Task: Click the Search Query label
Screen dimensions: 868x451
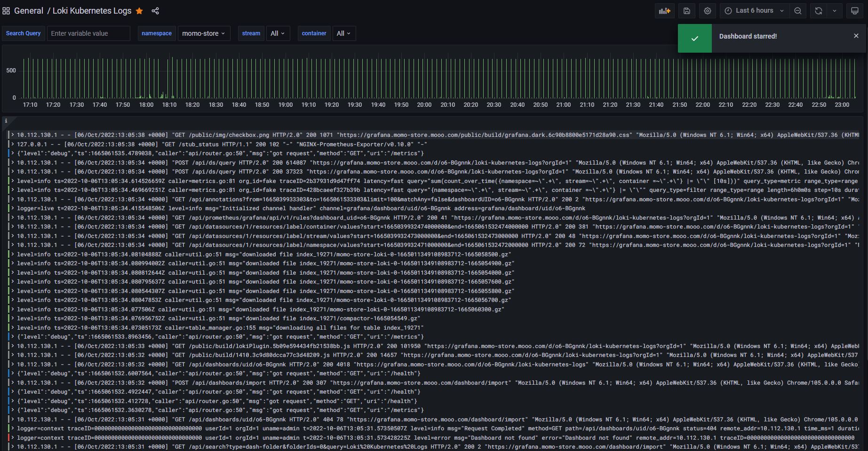Action: (x=23, y=33)
